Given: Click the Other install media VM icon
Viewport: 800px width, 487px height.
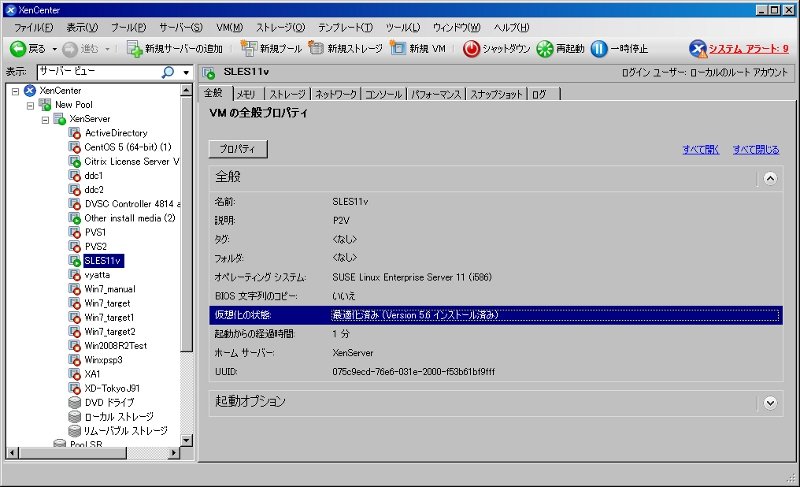Looking at the screenshot, I should (74, 218).
